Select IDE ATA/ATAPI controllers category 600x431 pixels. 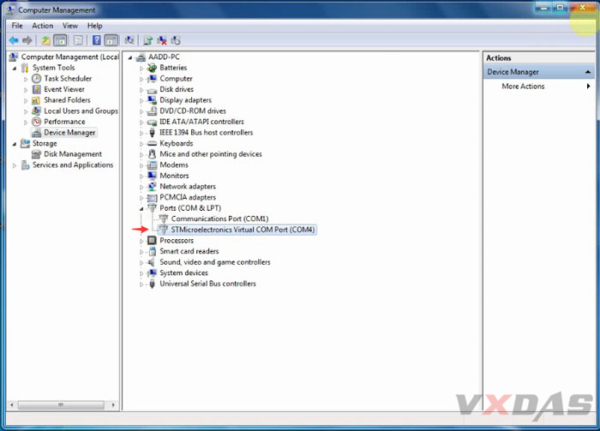coord(202,122)
